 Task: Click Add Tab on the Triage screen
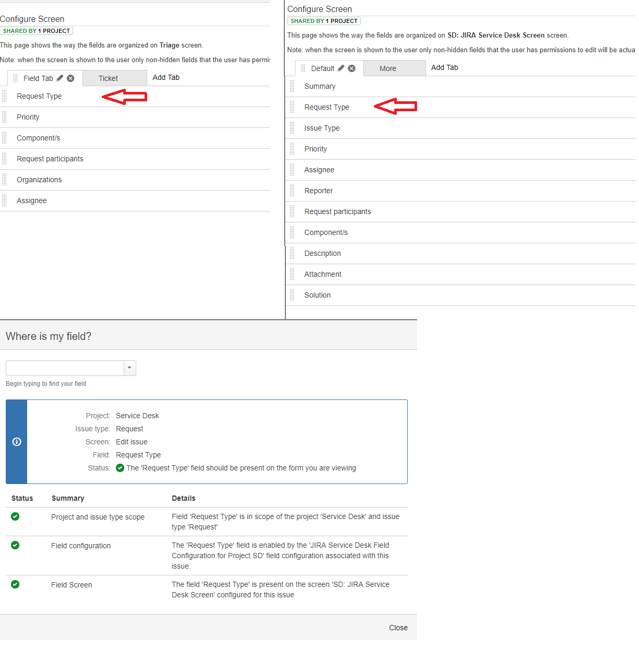pos(166,77)
